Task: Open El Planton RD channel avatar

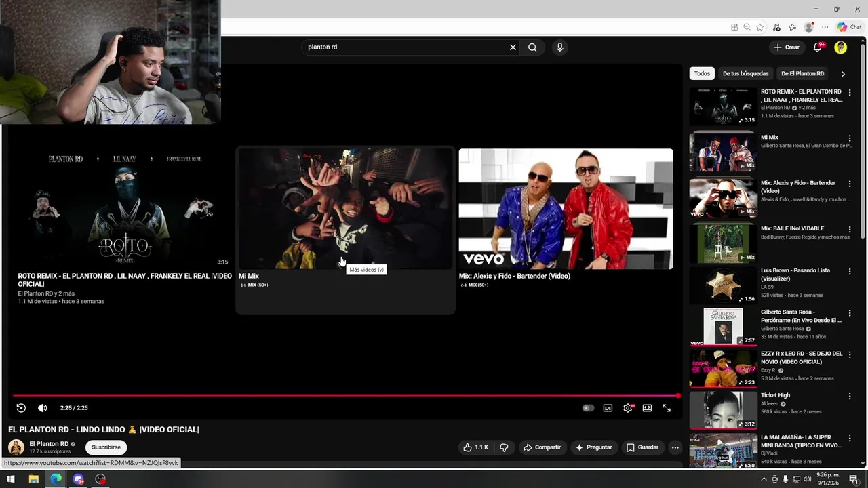Action: point(16,447)
